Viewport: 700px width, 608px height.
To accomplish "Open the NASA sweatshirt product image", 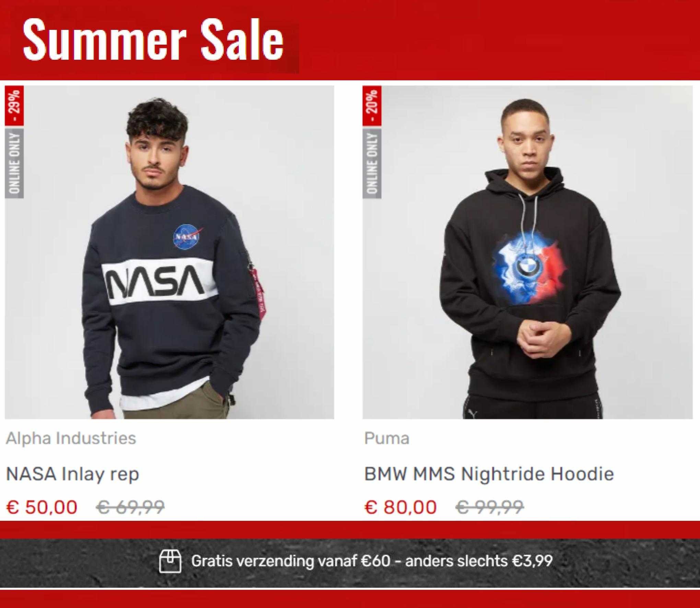I will pyautogui.click(x=170, y=252).
